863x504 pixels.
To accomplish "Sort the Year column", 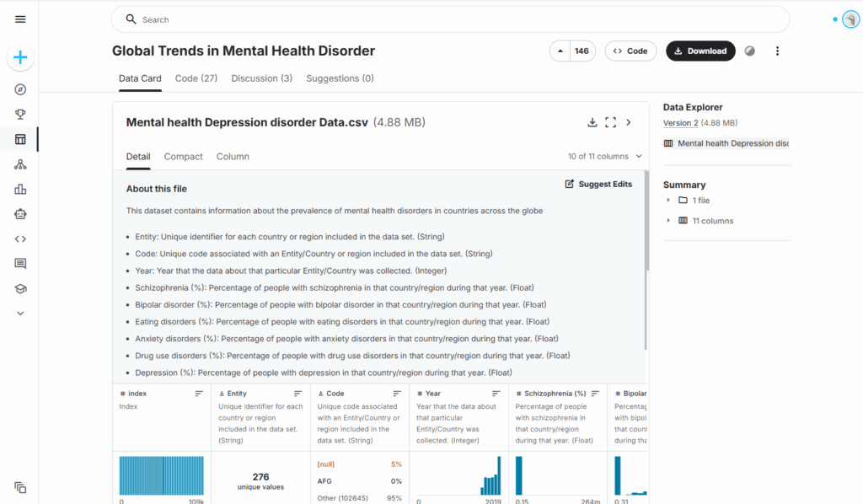I will tap(496, 394).
